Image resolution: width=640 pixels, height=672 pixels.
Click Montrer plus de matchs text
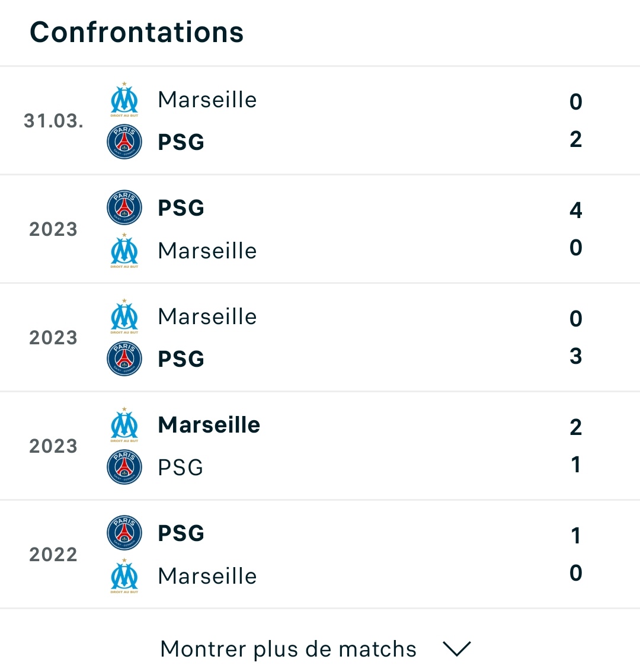[288, 649]
